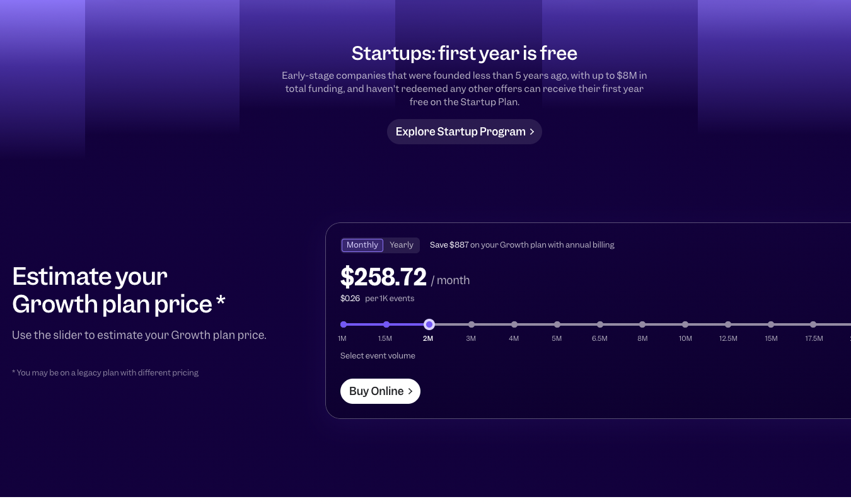Set event volume to 12.5M
The image size is (851, 504).
click(728, 324)
